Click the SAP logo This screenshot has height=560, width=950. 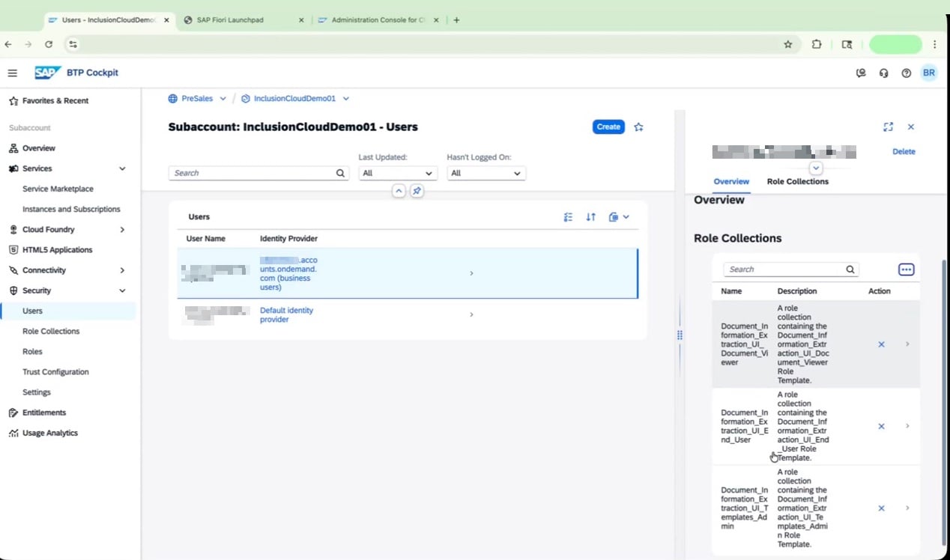[x=48, y=73]
